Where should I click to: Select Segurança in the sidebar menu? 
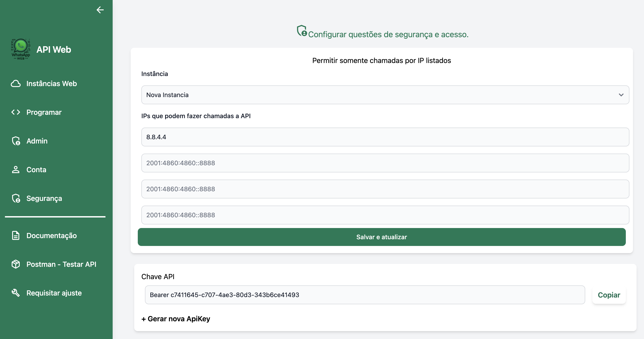44,198
